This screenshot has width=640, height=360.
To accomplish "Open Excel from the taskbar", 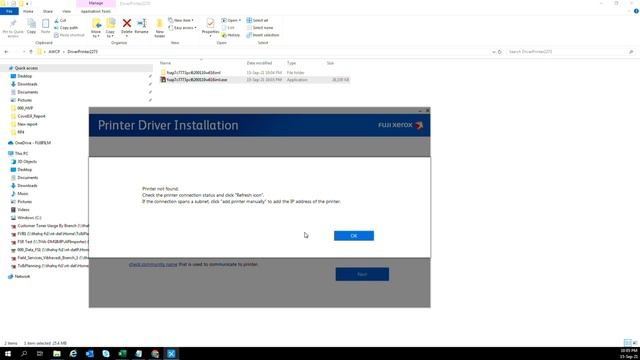I will [122, 353].
